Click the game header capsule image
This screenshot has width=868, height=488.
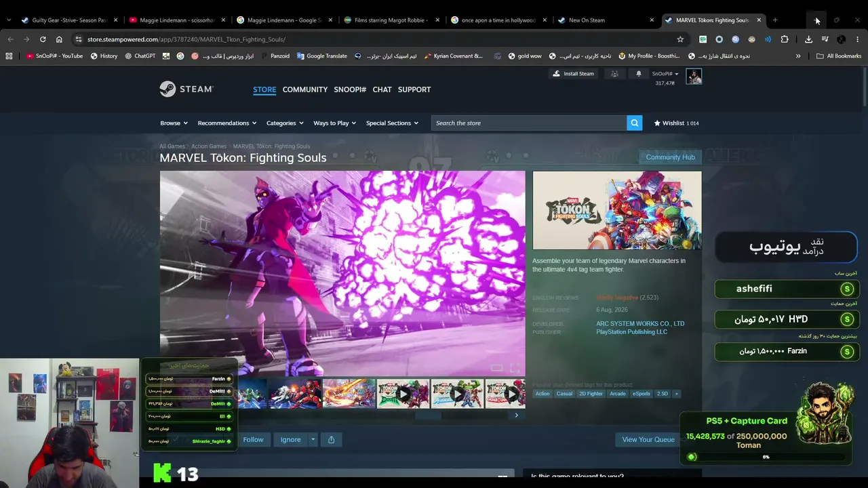click(617, 210)
